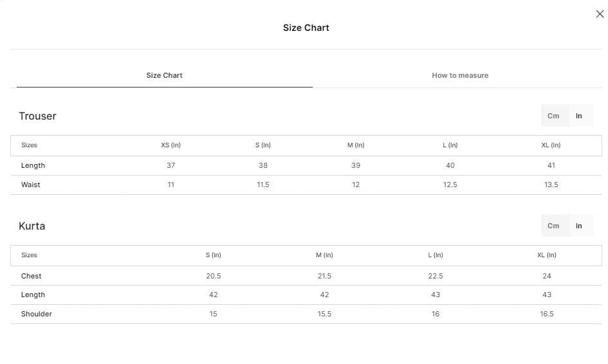
Task: Click the Kurta M (In) column header
Action: (324, 255)
